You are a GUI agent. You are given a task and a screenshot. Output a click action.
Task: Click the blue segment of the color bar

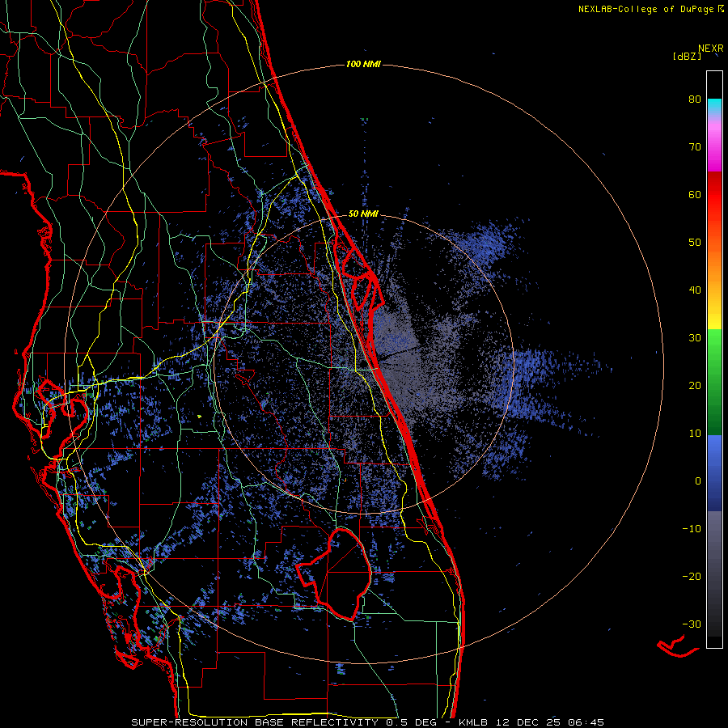pos(714,473)
